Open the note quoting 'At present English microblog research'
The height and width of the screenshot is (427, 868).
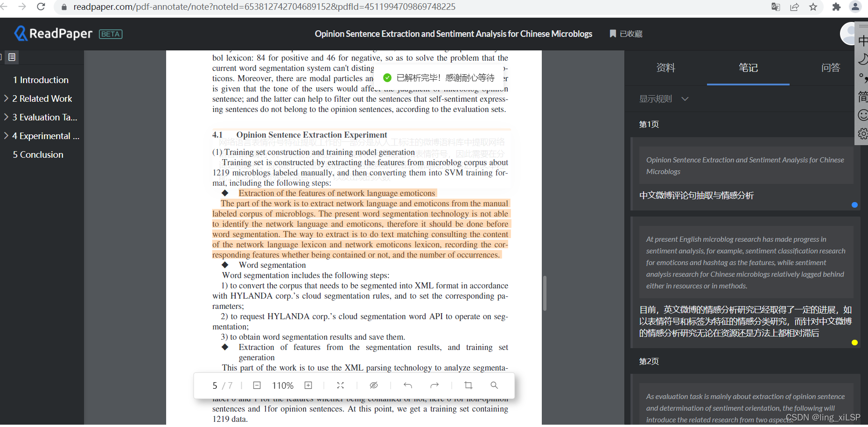point(746,262)
